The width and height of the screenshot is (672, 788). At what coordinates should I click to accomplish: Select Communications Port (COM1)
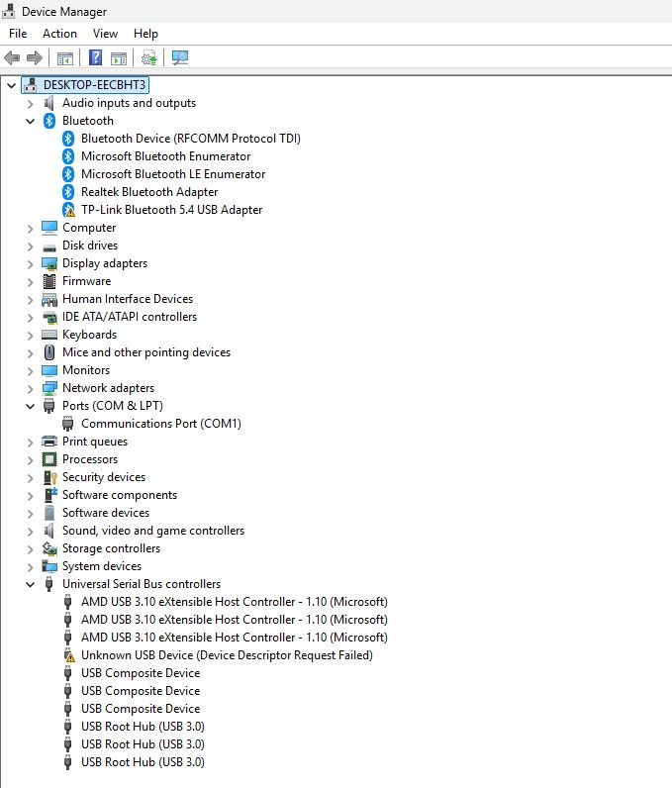point(160,424)
